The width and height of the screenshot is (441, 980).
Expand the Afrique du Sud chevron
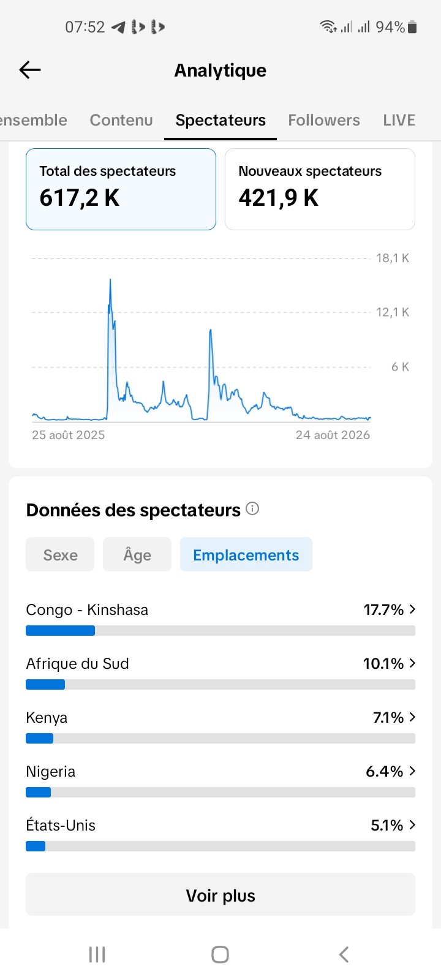412,663
